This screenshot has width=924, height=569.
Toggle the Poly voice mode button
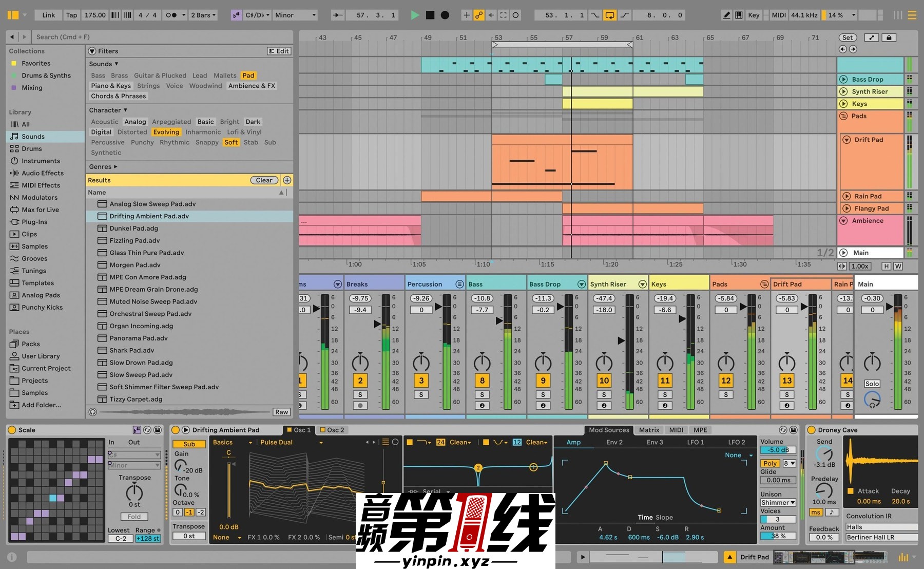click(x=770, y=463)
